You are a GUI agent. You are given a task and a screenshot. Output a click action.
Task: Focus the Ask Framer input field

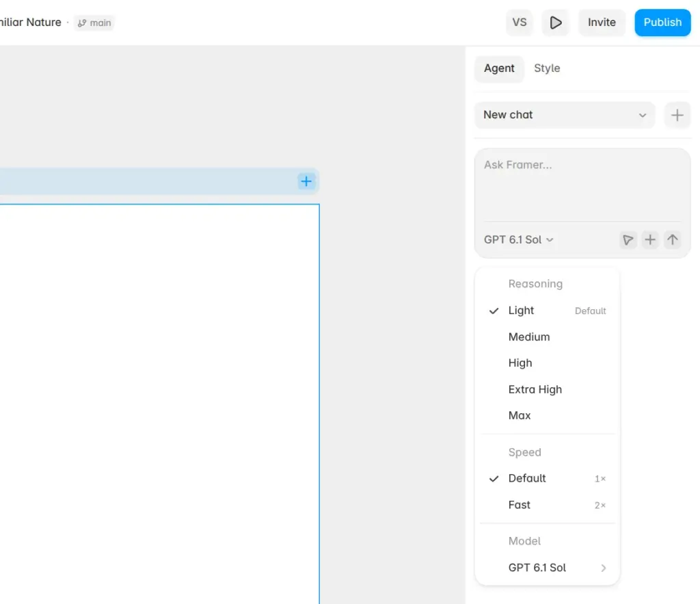[x=582, y=185]
